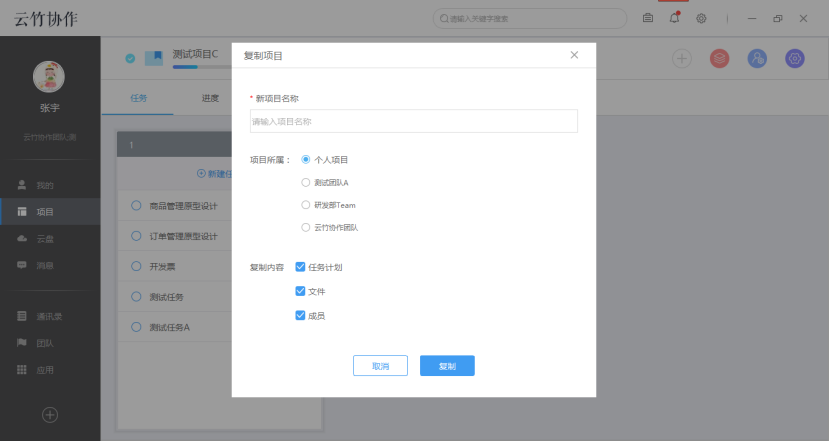Click the 取消 button
The height and width of the screenshot is (443, 829).
(380, 366)
